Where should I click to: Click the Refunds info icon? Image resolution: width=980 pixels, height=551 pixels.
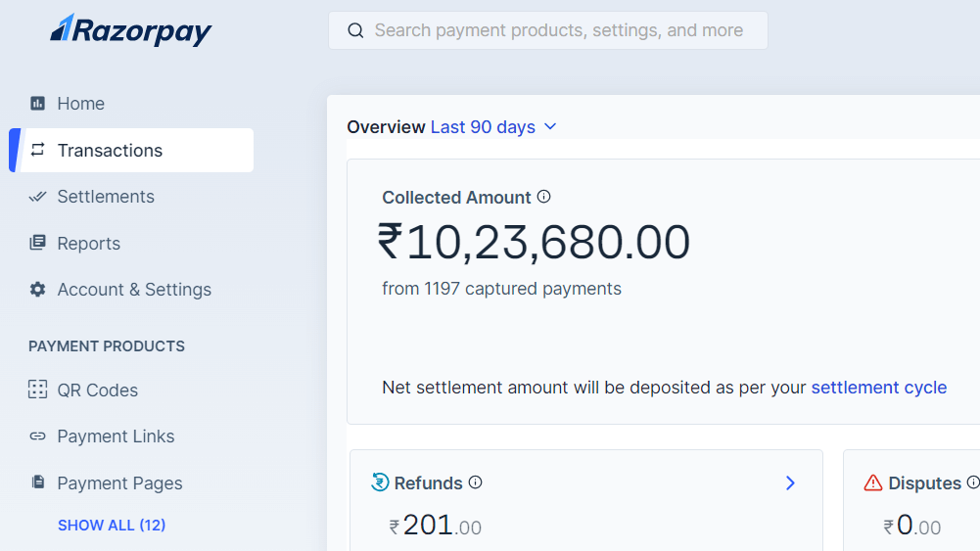coord(476,482)
